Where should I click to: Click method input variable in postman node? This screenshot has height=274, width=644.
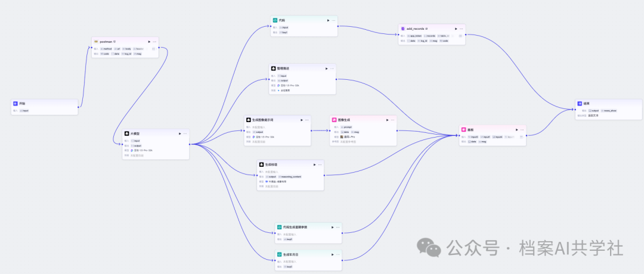click(106, 48)
